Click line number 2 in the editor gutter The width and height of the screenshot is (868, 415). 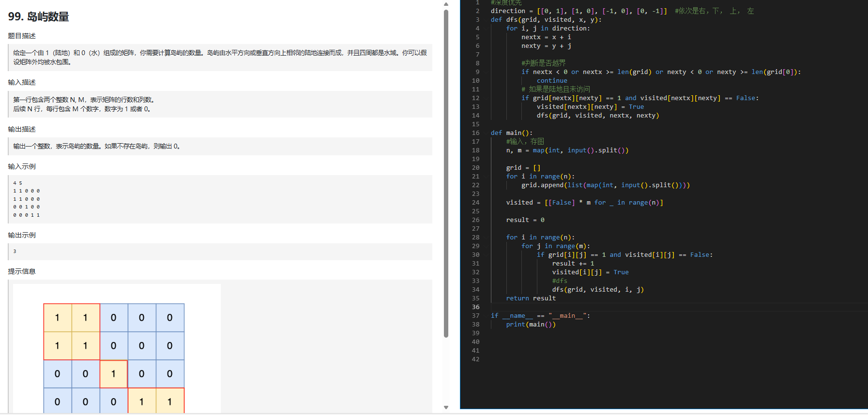click(477, 11)
